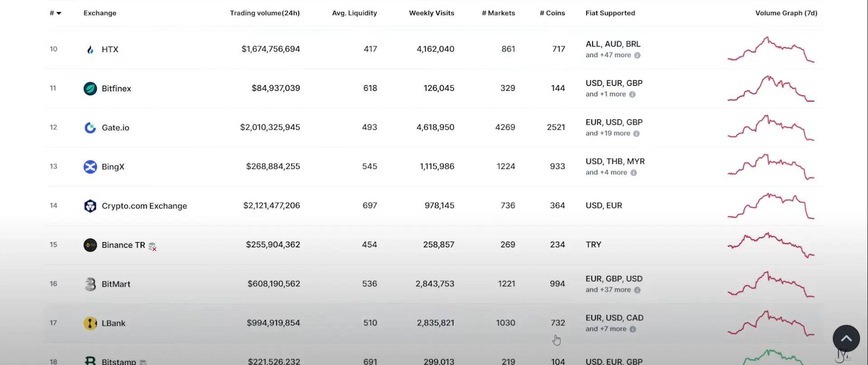The width and height of the screenshot is (868, 365).
Task: Click Gate.io weekly visits 4,618,950
Action: tap(435, 127)
